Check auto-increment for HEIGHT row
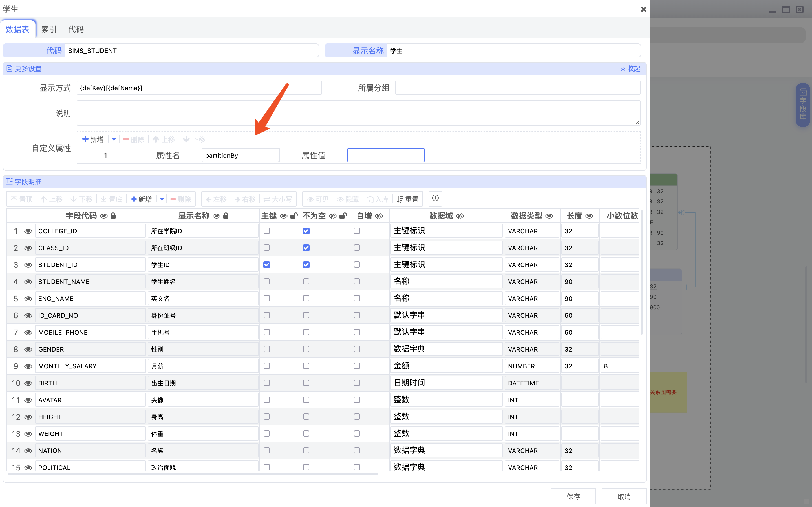The height and width of the screenshot is (507, 812). [357, 417]
